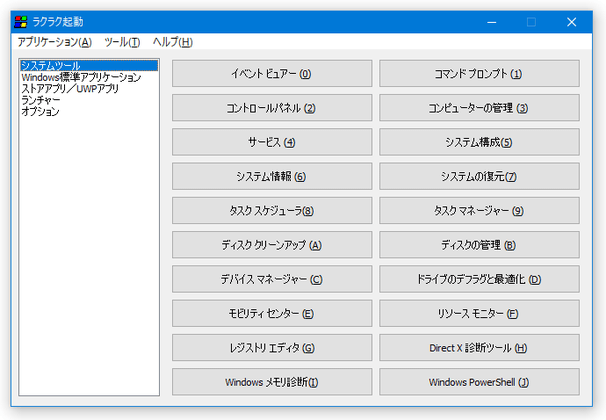Open タスク スケジューラ(8)
This screenshot has width=606, height=420.
pos(272,211)
